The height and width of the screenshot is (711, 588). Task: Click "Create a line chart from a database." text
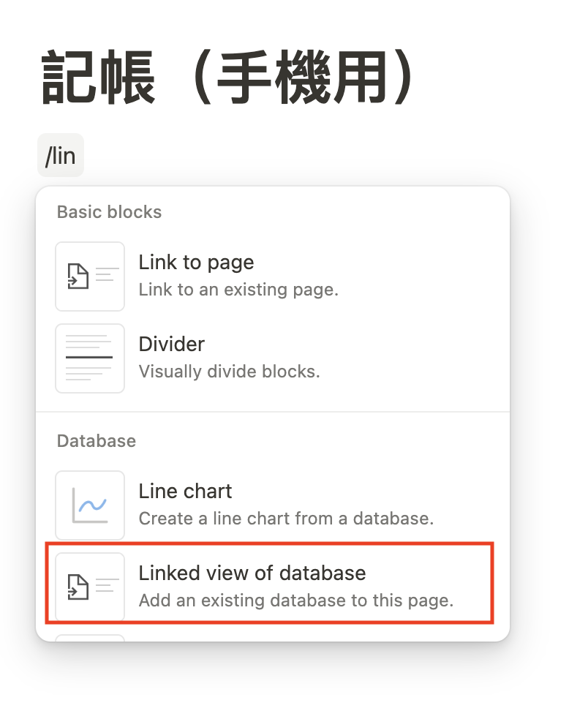tap(286, 519)
